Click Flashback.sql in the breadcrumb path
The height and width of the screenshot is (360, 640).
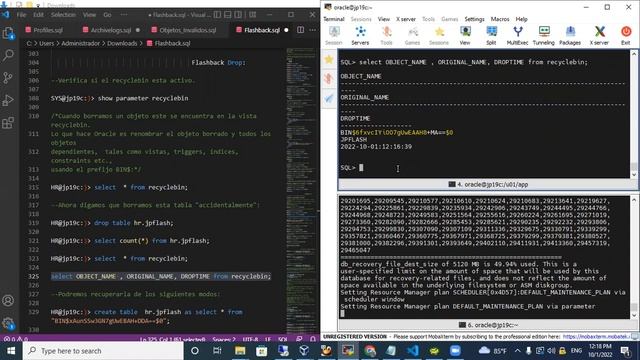tap(172, 43)
